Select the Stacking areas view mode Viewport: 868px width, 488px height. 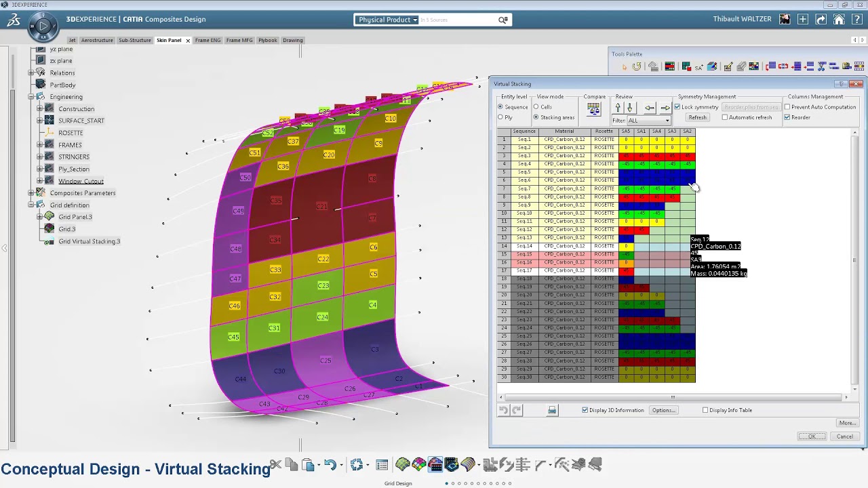point(536,117)
